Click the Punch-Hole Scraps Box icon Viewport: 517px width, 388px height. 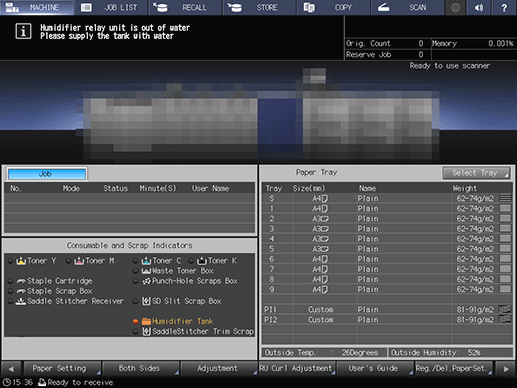pos(146,281)
